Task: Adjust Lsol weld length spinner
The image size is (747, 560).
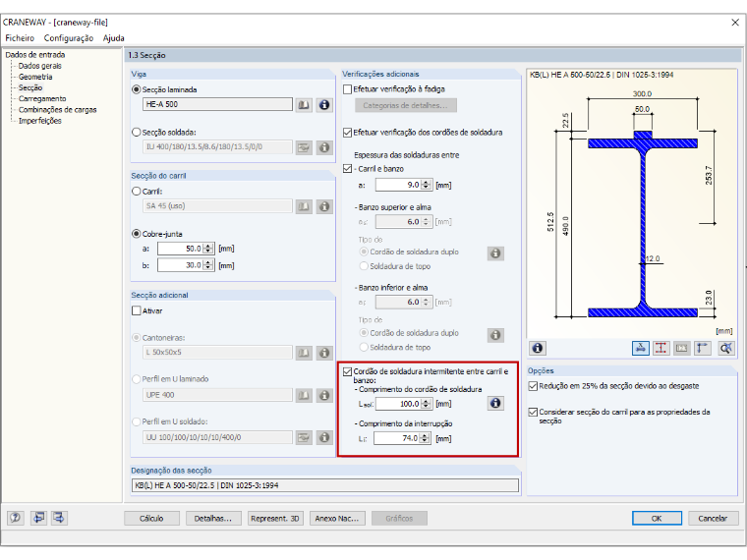Action: pos(427,404)
